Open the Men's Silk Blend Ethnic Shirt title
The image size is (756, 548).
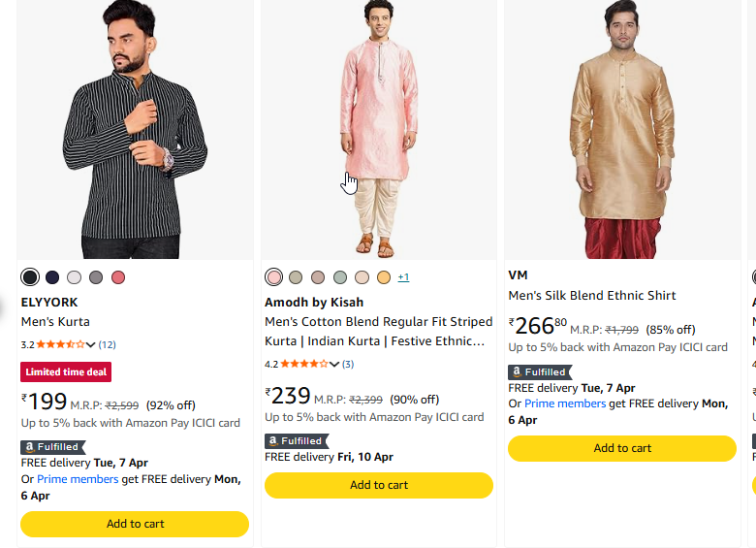592,295
